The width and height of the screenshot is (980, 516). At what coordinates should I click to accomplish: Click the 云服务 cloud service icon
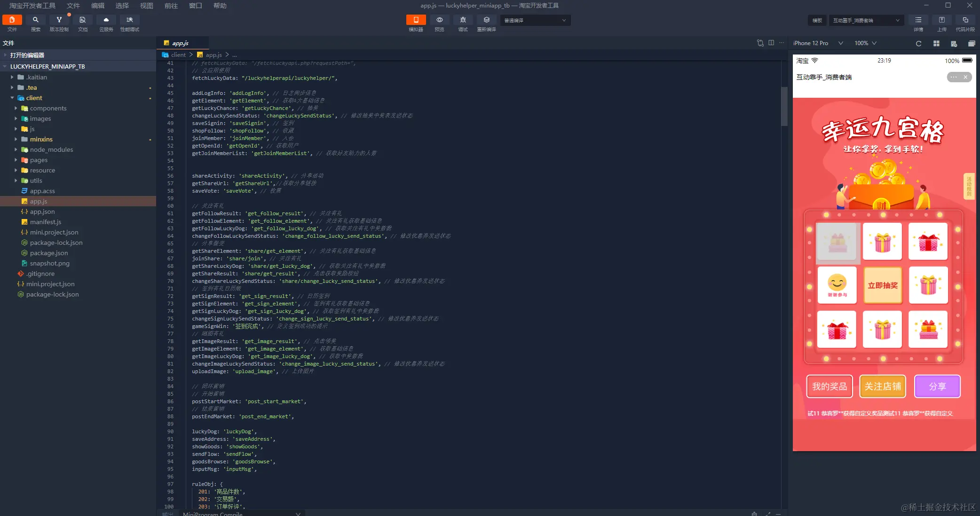click(x=106, y=20)
